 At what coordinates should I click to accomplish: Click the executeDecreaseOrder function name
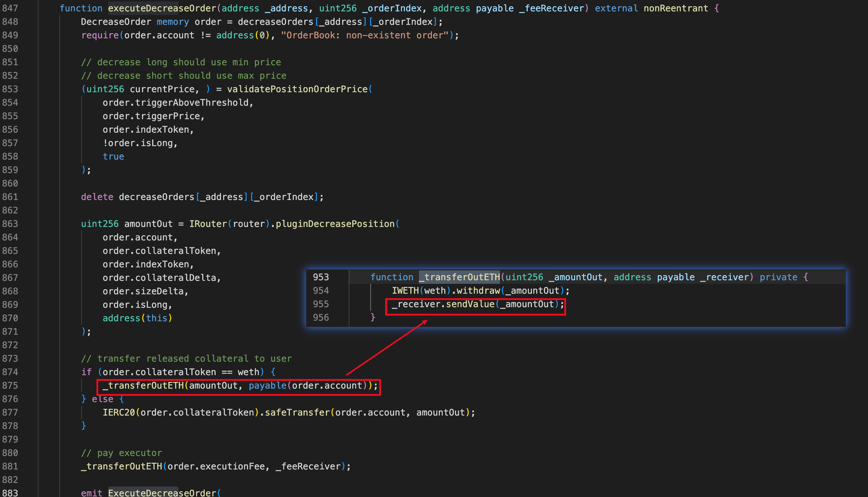click(162, 8)
